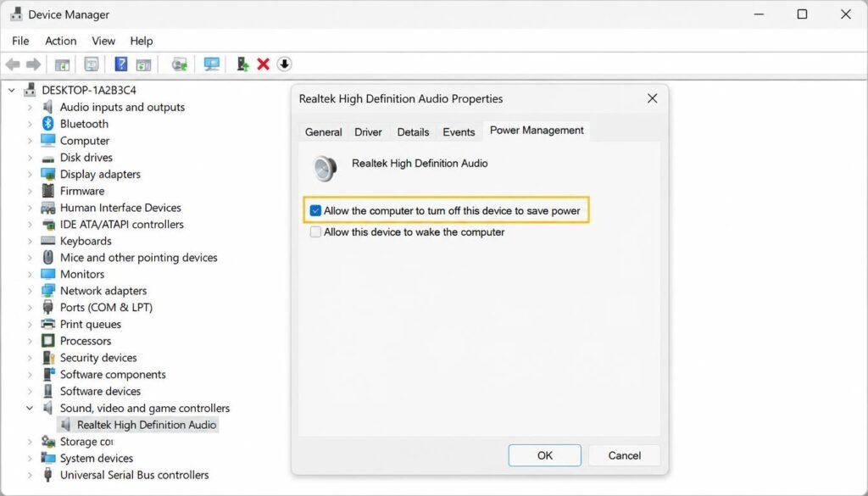The height and width of the screenshot is (496, 868).
Task: Open Properties from the toolbar icon
Action: (x=92, y=64)
